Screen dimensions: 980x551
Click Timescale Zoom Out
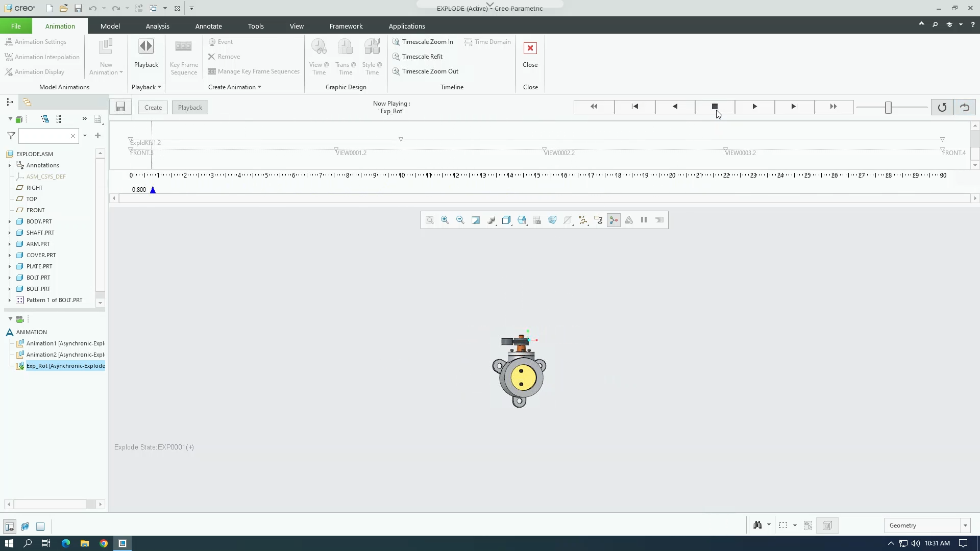(425, 71)
